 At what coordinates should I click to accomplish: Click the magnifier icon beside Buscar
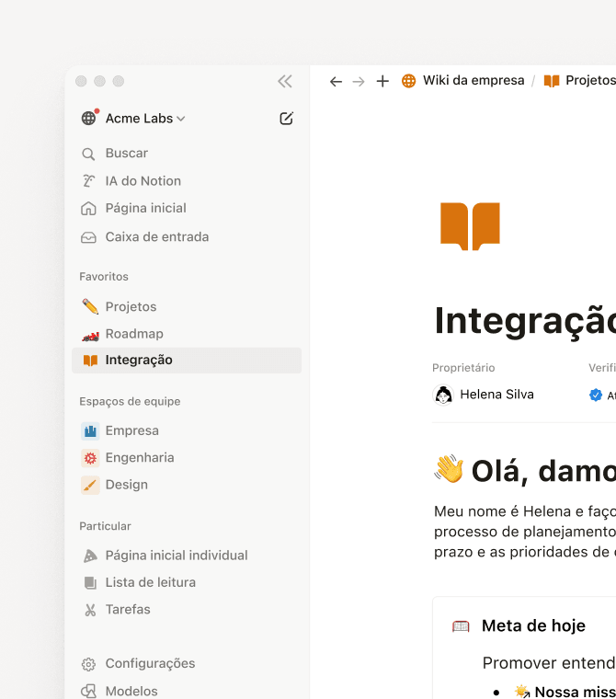pos(88,155)
